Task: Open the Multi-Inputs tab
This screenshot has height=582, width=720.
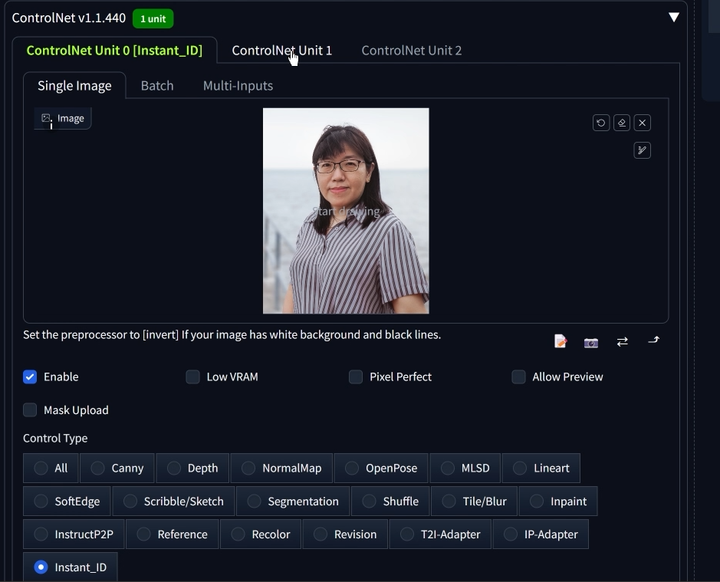Action: click(238, 85)
